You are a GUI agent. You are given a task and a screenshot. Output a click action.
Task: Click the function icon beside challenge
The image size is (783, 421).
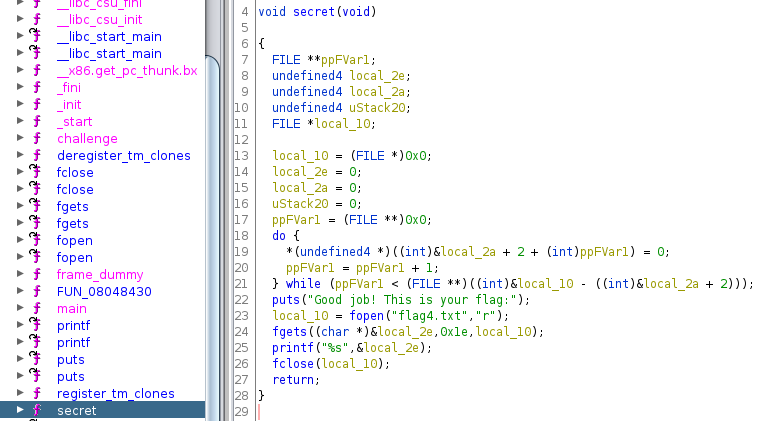(37, 138)
